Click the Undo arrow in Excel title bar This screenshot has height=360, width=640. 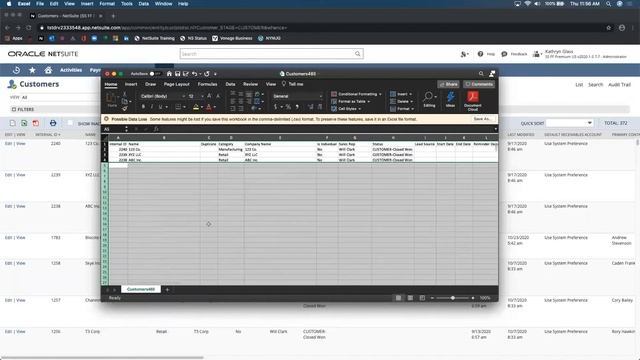pyautogui.click(x=195, y=74)
